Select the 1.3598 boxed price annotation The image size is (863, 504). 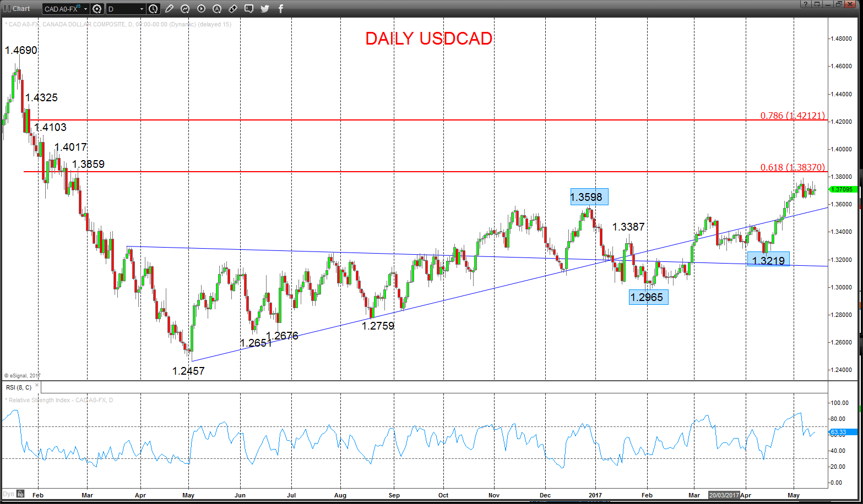click(x=589, y=197)
